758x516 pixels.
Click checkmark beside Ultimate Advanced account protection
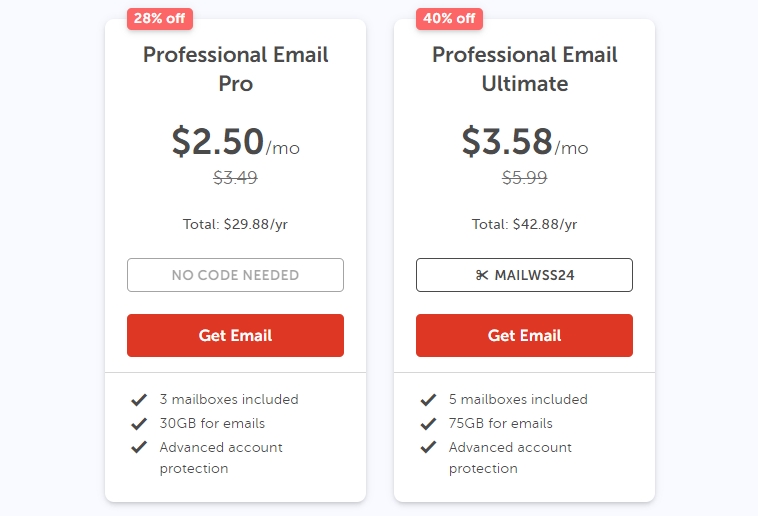click(x=428, y=447)
